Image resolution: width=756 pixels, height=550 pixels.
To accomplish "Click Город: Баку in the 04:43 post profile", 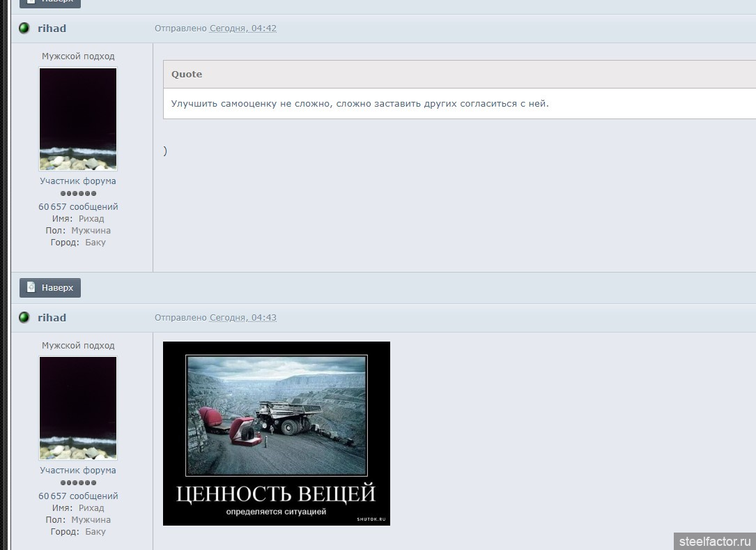I will pyautogui.click(x=78, y=532).
